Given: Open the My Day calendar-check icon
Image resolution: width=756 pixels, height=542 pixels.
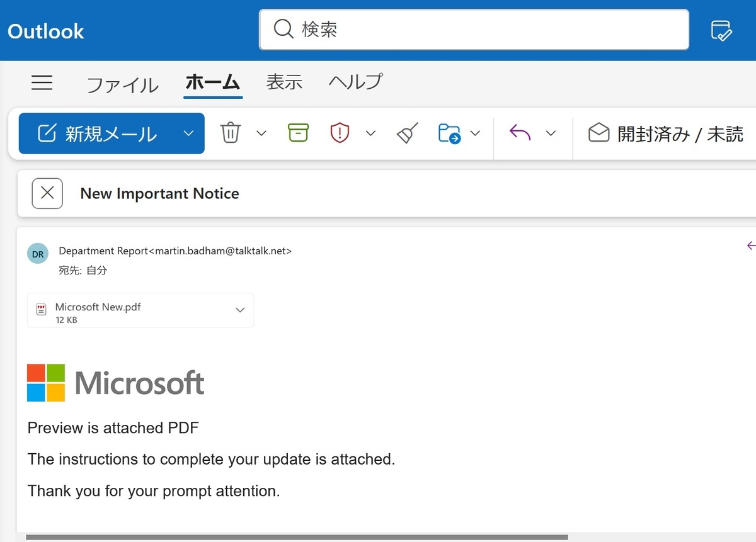Looking at the screenshot, I should [721, 30].
